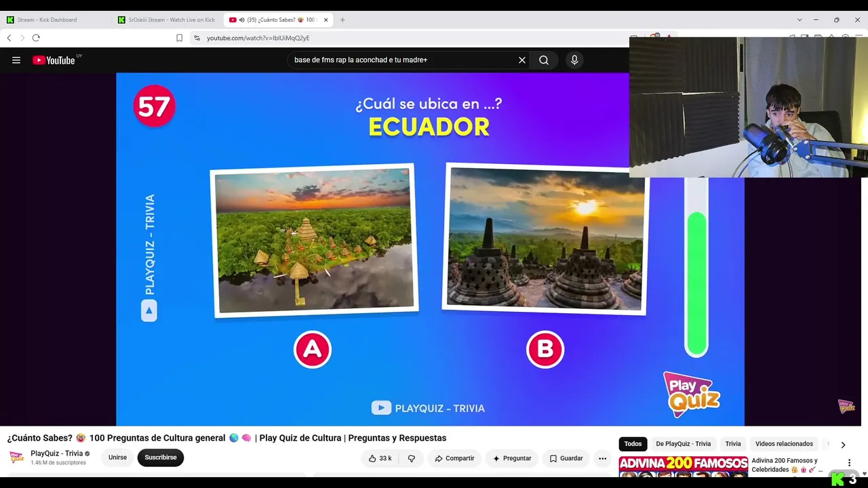Image resolution: width=868 pixels, height=488 pixels.
Task: Go to the YouTube home logo
Action: [x=54, y=60]
